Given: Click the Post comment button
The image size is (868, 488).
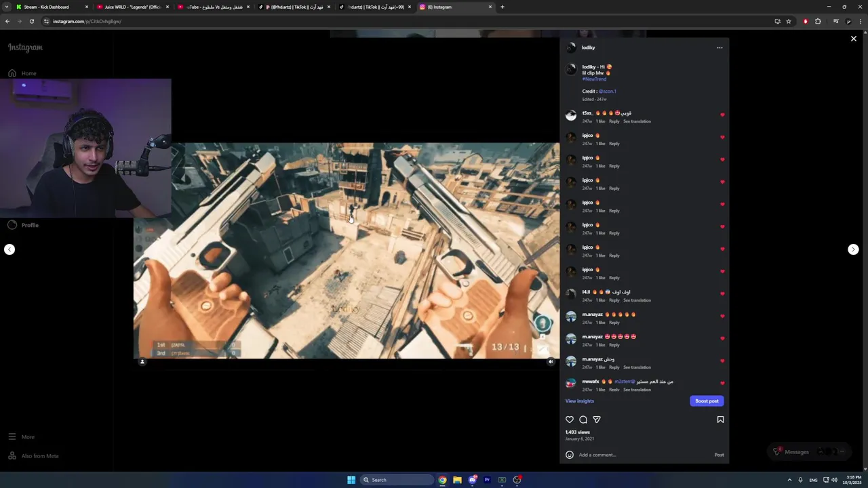Looking at the screenshot, I should pyautogui.click(x=719, y=455).
